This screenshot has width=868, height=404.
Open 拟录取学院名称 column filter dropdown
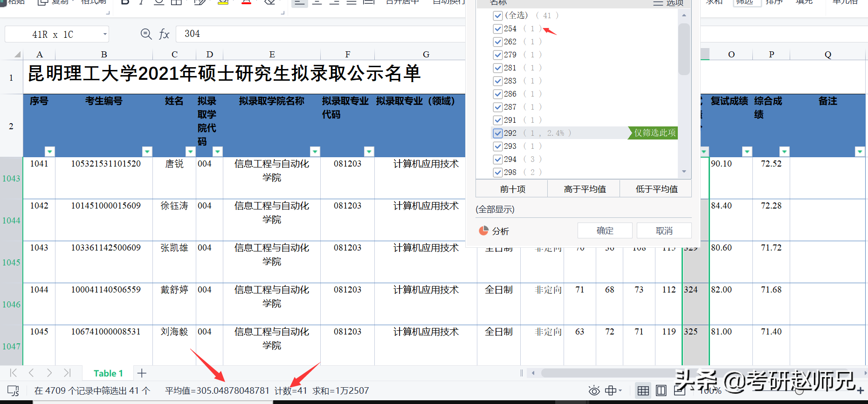click(x=315, y=152)
